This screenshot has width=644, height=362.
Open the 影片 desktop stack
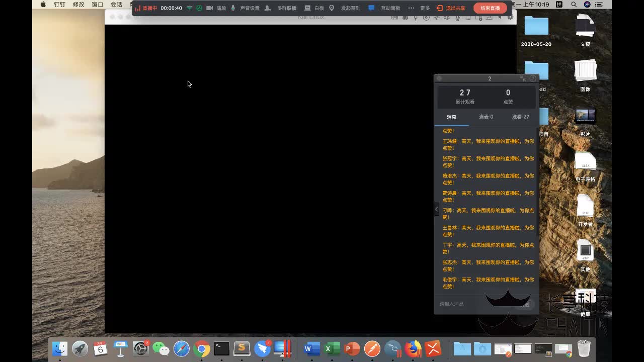click(585, 121)
